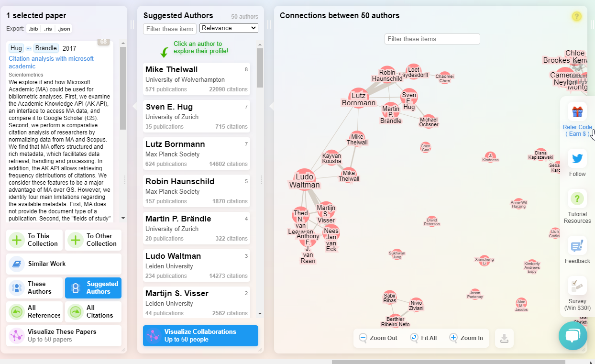Screen dimensions: 595x364
Task: Select the Ludo Waltman graph node
Action: (x=304, y=180)
